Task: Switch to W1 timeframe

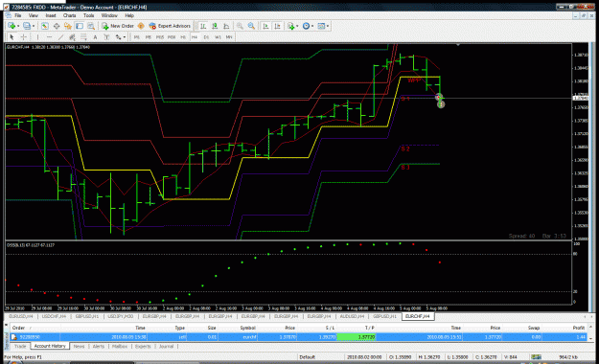Action: tap(218, 37)
